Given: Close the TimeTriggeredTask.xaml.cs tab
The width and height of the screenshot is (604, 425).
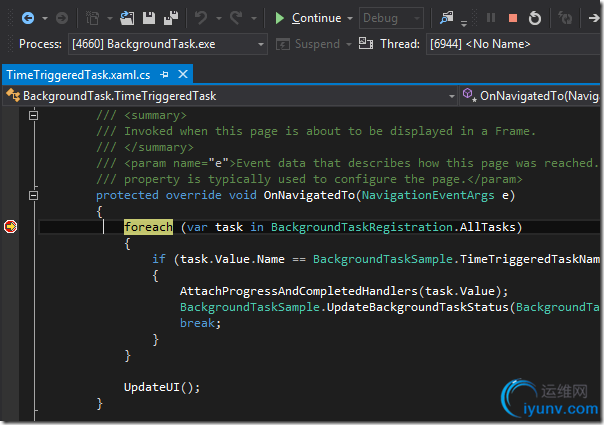Looking at the screenshot, I should tap(183, 74).
